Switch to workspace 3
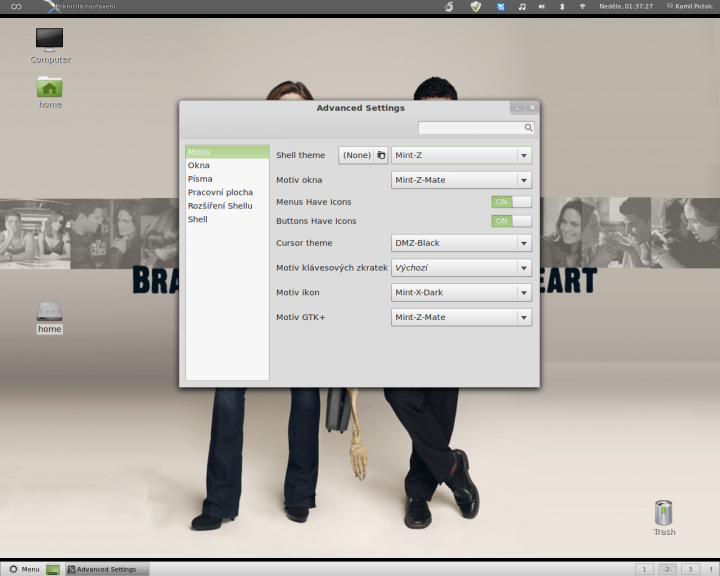The width and height of the screenshot is (720, 576). [690, 570]
